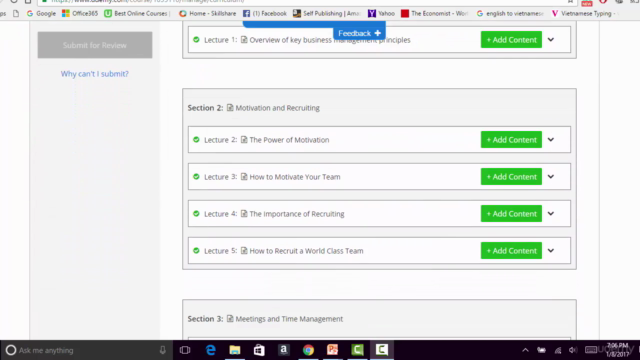Expand the Lecture 4 chevron
The image size is (640, 360).
(551, 213)
